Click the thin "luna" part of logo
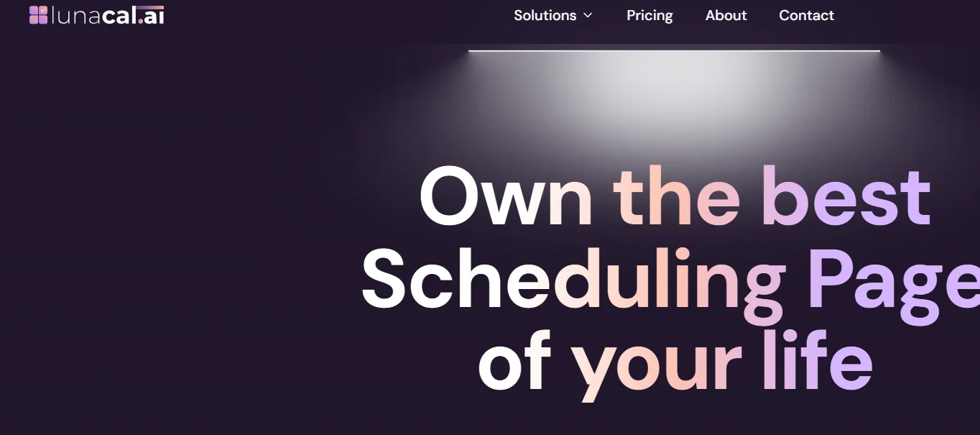 pyautogui.click(x=75, y=15)
